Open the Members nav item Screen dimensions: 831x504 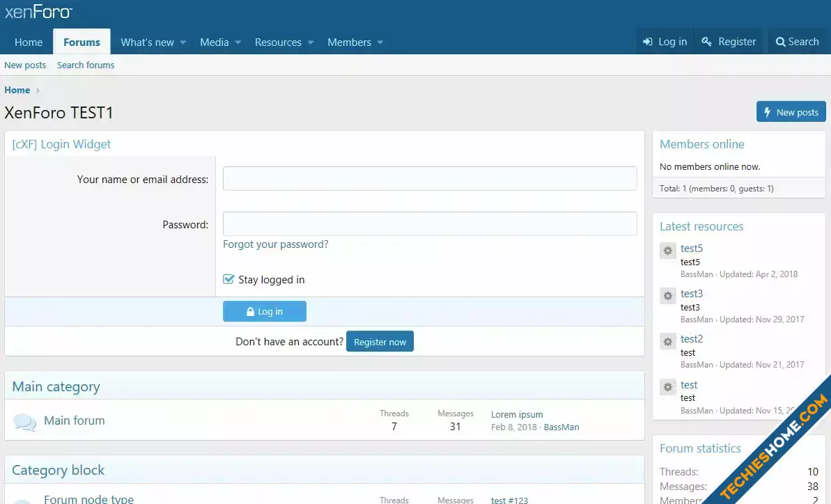click(x=349, y=42)
